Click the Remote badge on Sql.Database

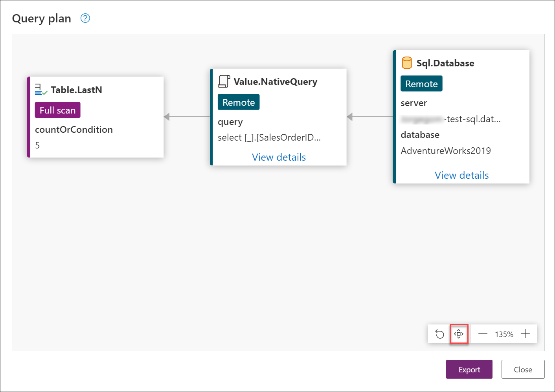pos(421,84)
